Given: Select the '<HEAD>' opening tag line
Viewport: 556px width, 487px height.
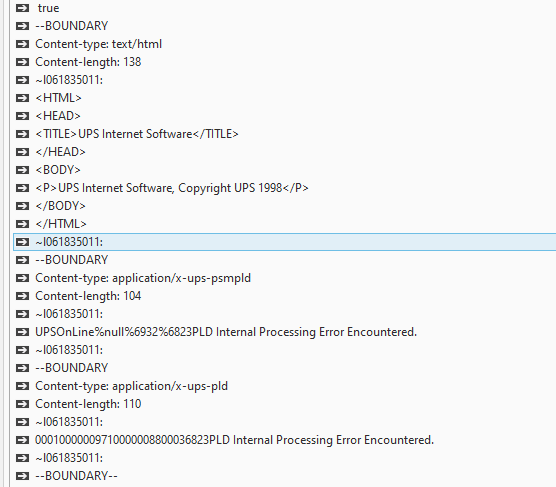Looking at the screenshot, I should point(58,116).
